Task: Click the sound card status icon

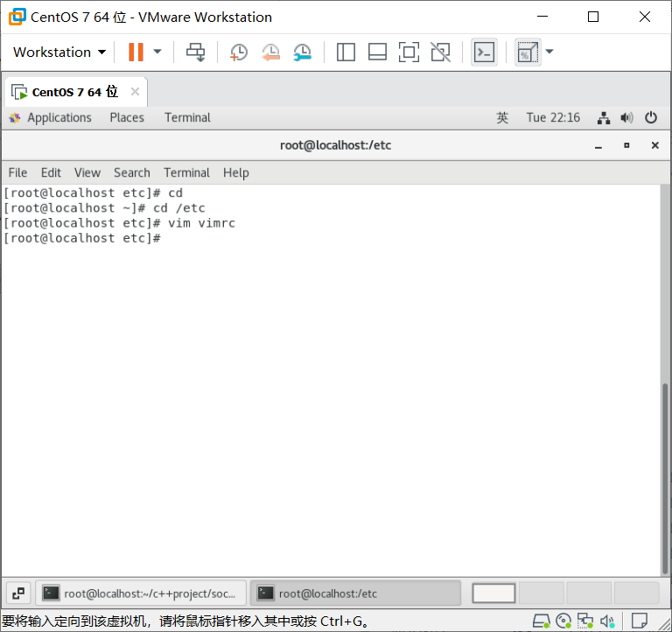Action: point(607,621)
